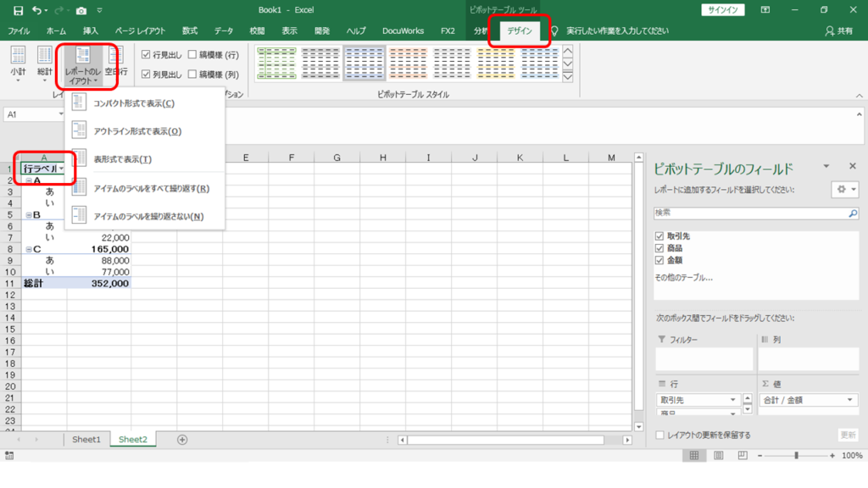Image resolution: width=868 pixels, height=488 pixels.
Task: Select the 総計 cell in the pivot table
Action: [44, 283]
